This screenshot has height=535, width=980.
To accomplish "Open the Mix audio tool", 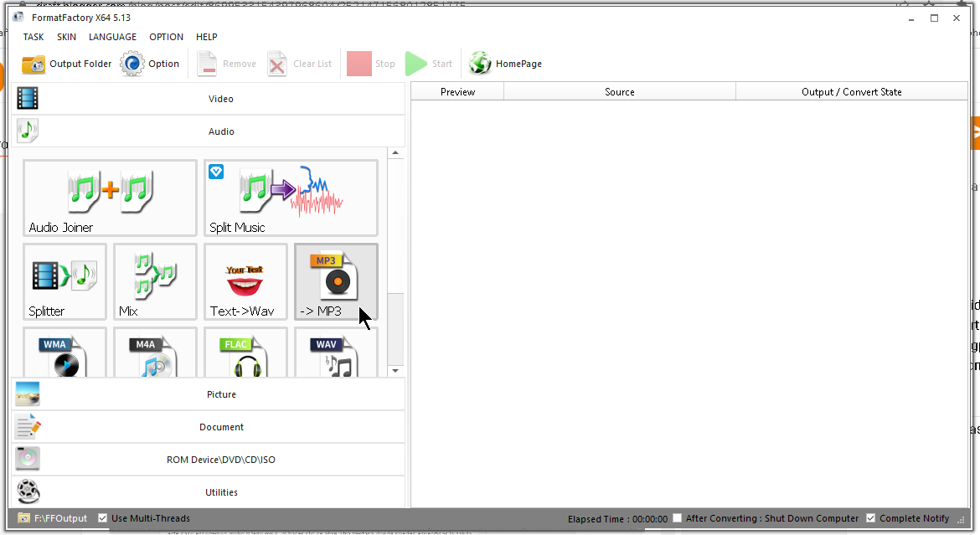I will pos(155,281).
